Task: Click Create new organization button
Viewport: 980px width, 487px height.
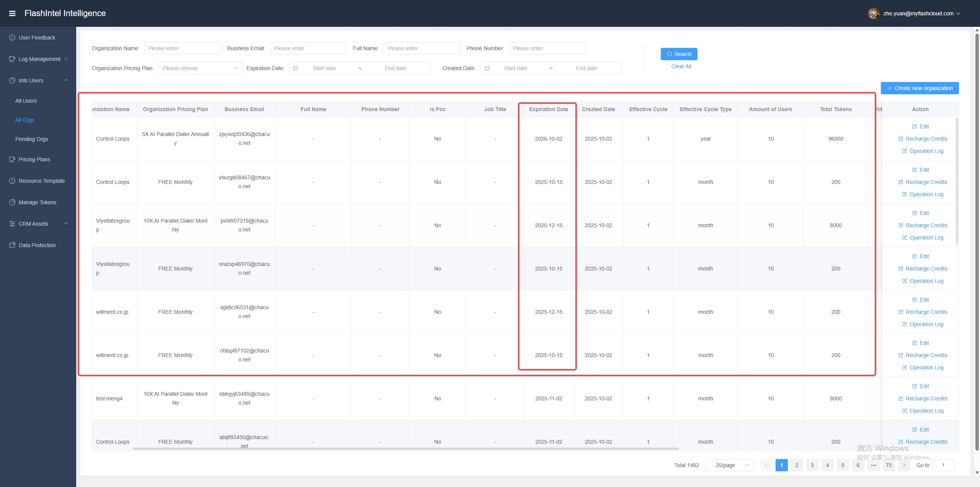Action: (x=920, y=88)
